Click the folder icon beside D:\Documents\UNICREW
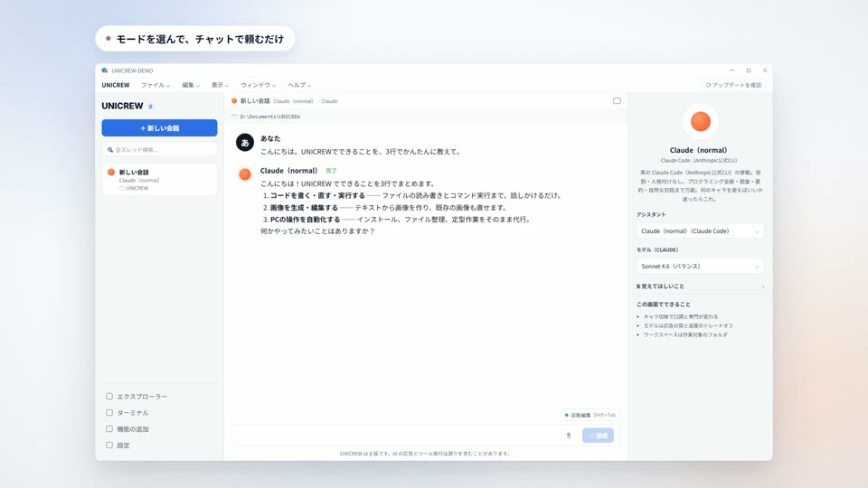Screen dimensions: 868x488 234,117
